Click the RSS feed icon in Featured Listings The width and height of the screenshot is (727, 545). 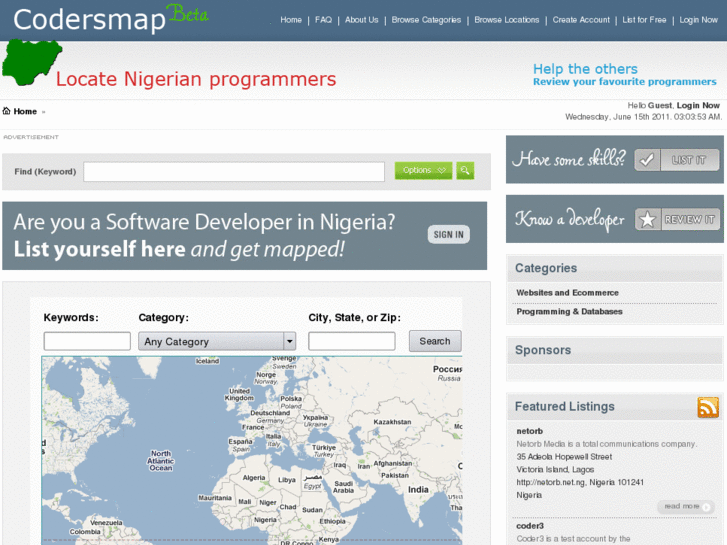point(708,407)
